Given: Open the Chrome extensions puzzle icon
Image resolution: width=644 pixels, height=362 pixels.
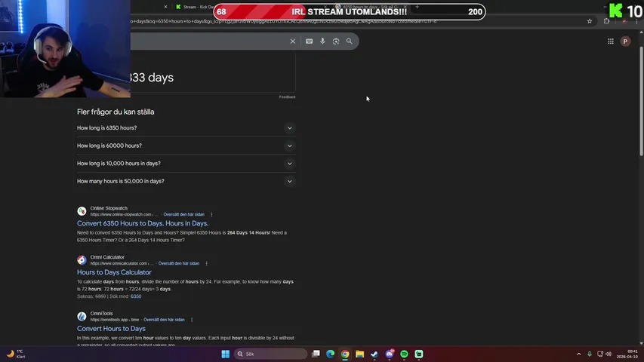Looking at the screenshot, I should tap(606, 21).
